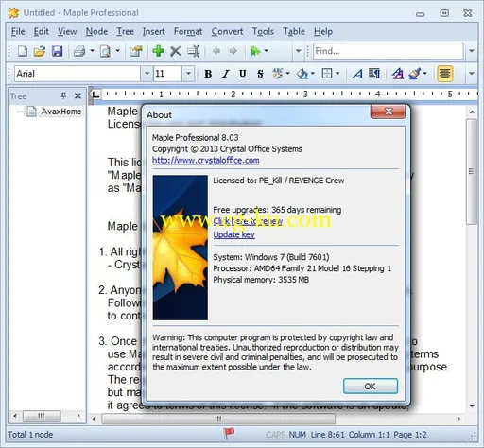Image resolution: width=484 pixels, height=448 pixels.
Task: Run the ABC spell check icon
Action: coord(278,74)
